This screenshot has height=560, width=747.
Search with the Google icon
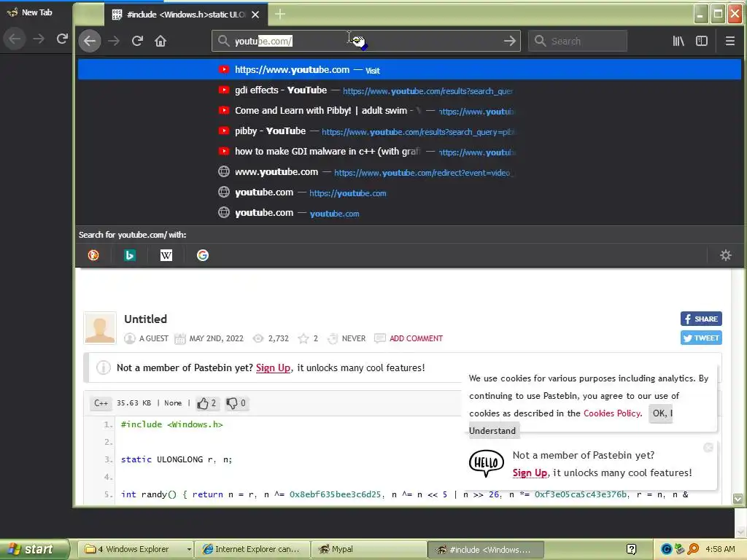click(203, 255)
